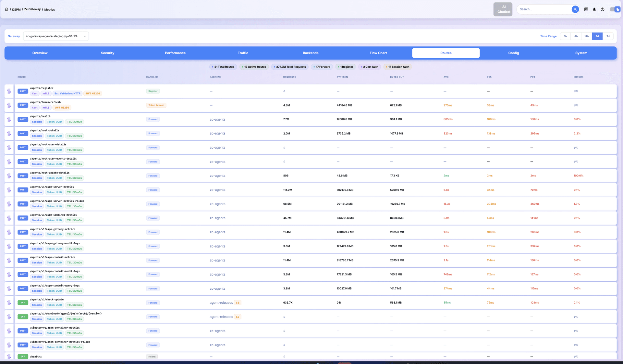The width and height of the screenshot is (623, 364).
Task: Set time range to 12h
Action: (587, 36)
